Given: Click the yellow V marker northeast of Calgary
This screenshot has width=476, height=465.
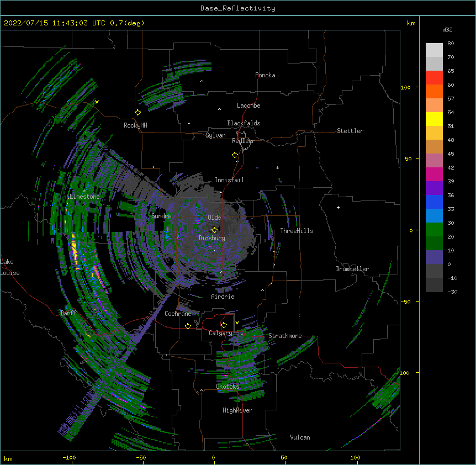Looking at the screenshot, I should (x=237, y=323).
